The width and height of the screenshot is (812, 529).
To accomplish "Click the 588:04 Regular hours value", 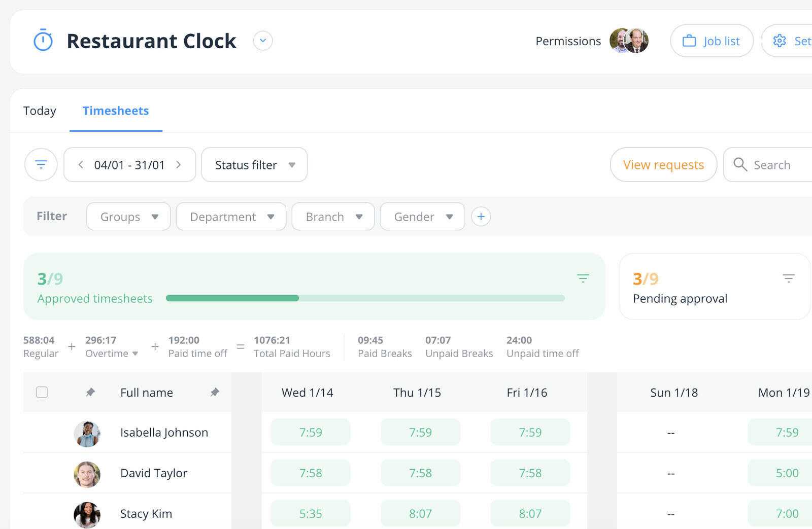I will coord(39,340).
